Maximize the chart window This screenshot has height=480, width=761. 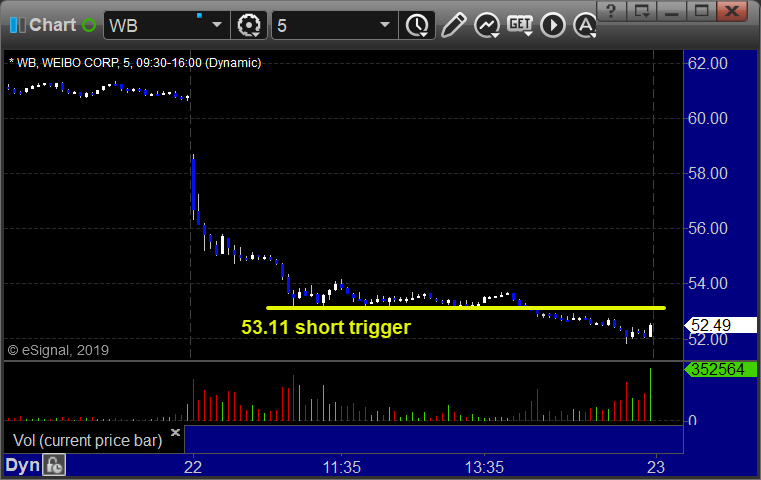tap(701, 10)
